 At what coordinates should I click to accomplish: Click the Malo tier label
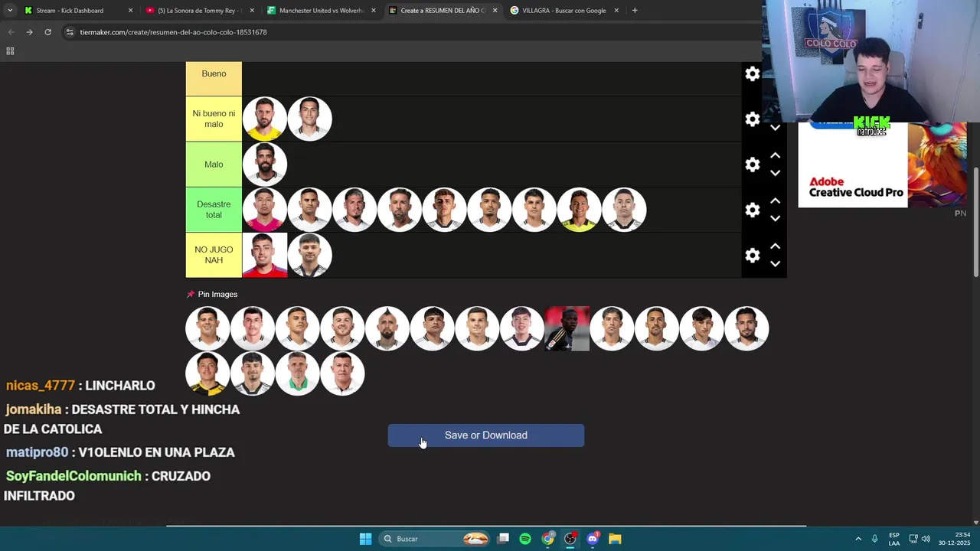tap(214, 165)
